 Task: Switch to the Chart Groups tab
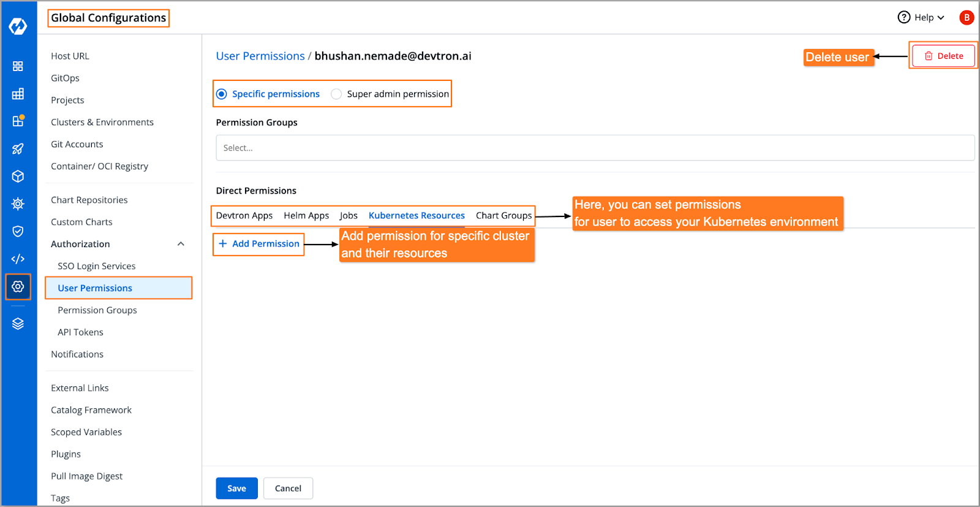coord(503,215)
